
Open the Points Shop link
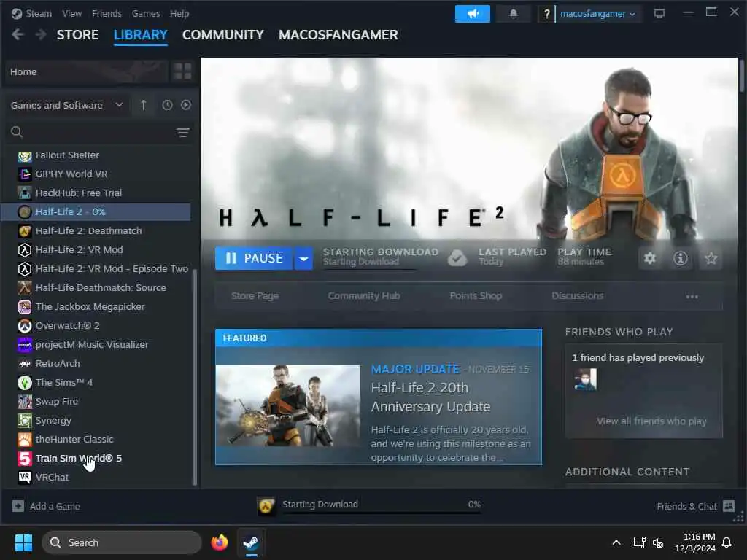[x=476, y=296]
